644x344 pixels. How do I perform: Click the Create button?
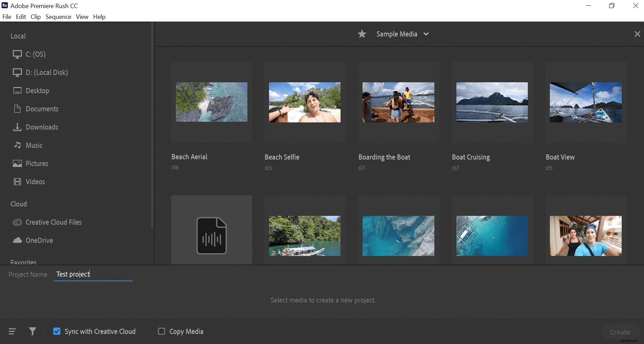pyautogui.click(x=620, y=332)
